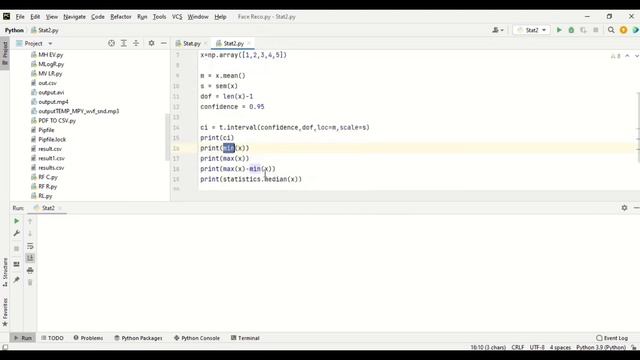
Task: Click the Run with Coverage icon
Action: 583,30
